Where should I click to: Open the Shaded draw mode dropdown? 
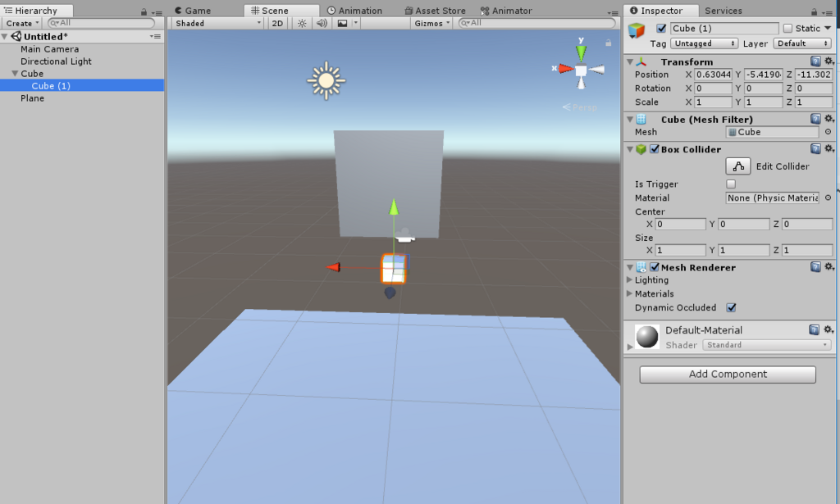217,23
